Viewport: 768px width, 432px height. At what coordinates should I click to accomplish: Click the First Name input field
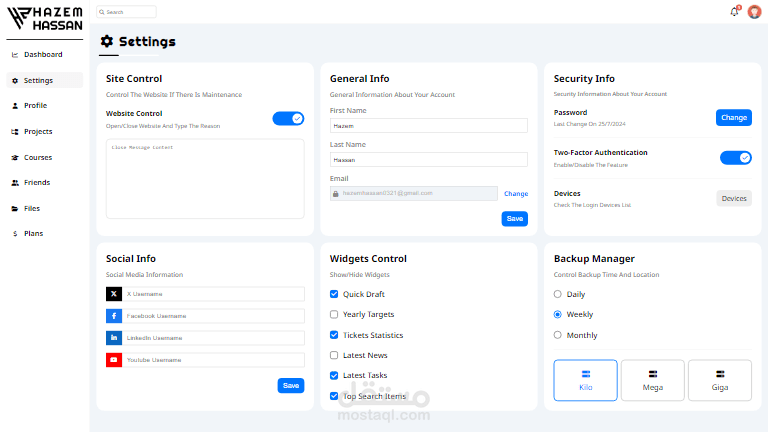point(429,126)
